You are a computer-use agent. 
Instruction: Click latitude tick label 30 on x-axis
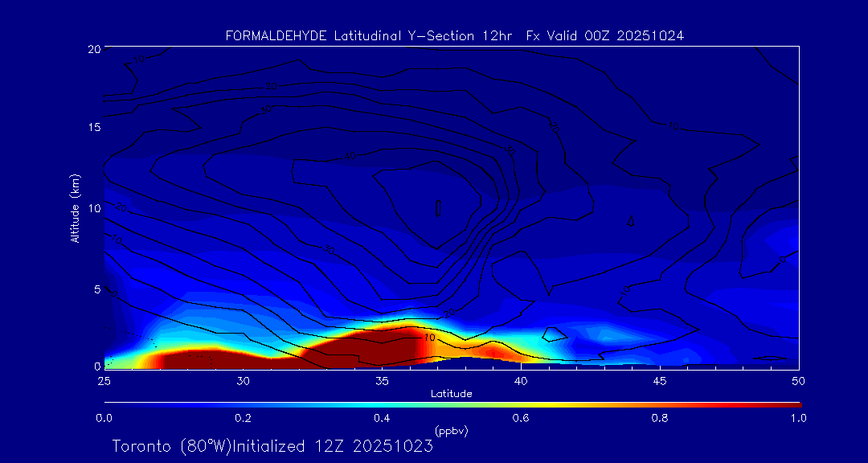[243, 380]
